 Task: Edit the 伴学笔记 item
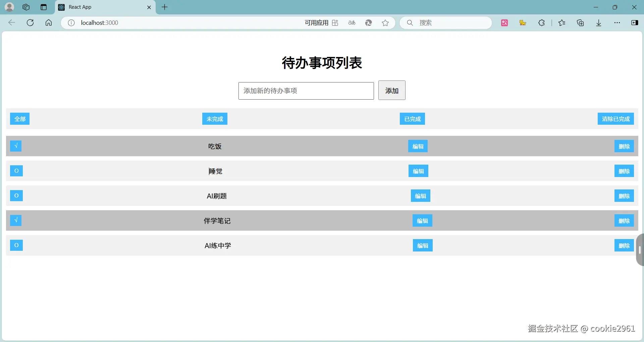[422, 221]
